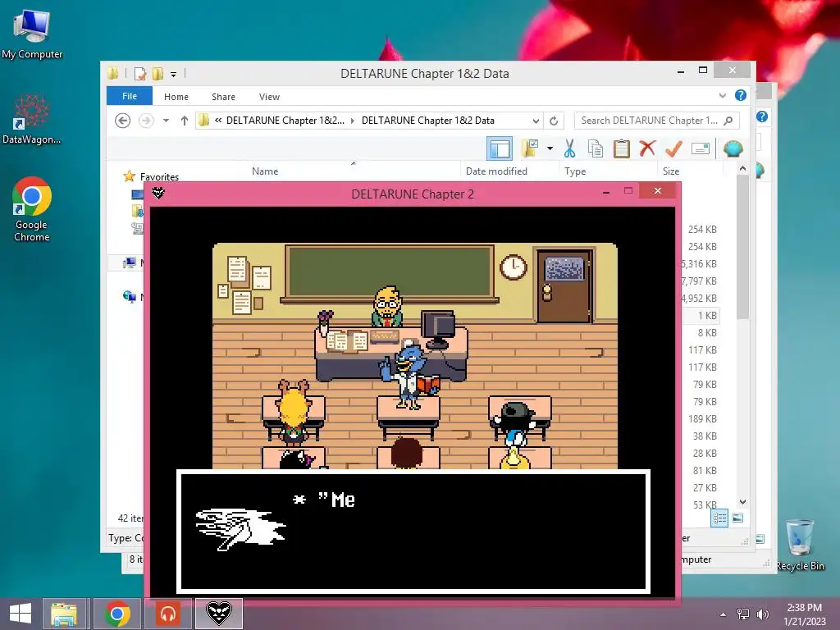Screen dimensions: 840x630
Task: Open the red headphones app on taskbar
Action: tap(168, 614)
